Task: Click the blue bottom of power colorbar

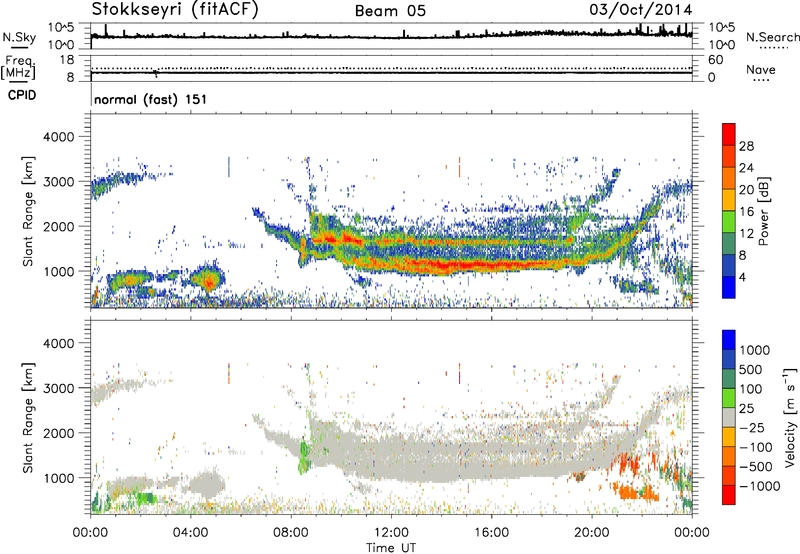Action: [x=729, y=288]
